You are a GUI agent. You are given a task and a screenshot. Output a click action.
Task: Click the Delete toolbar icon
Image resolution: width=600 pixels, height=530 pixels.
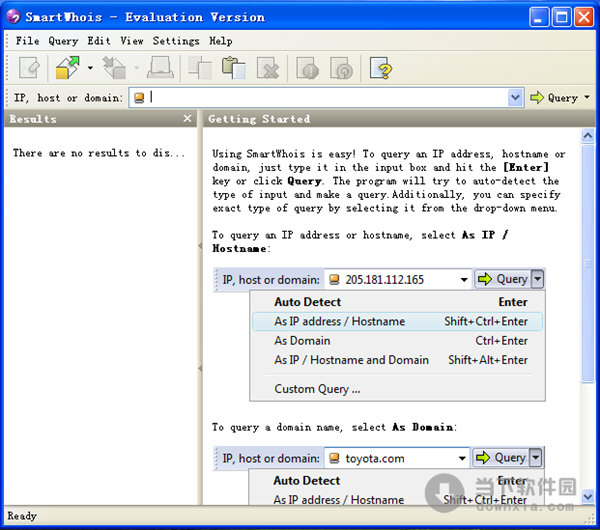(x=268, y=68)
